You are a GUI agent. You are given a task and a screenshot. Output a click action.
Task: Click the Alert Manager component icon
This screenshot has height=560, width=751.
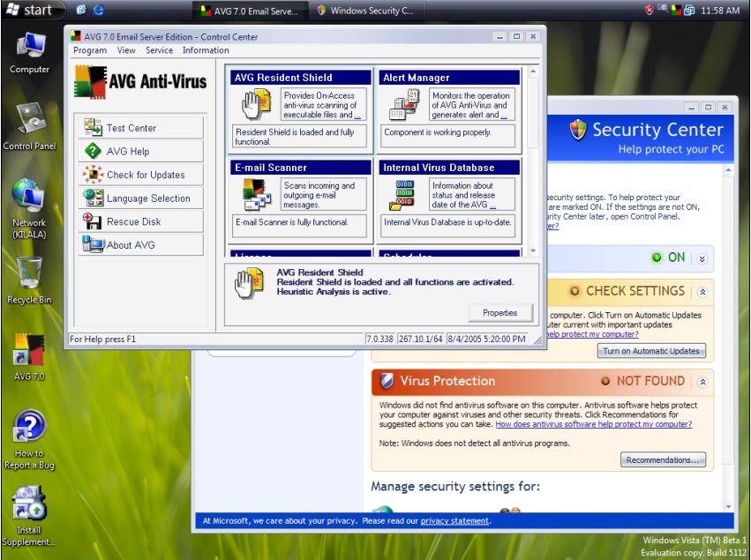pos(404,105)
